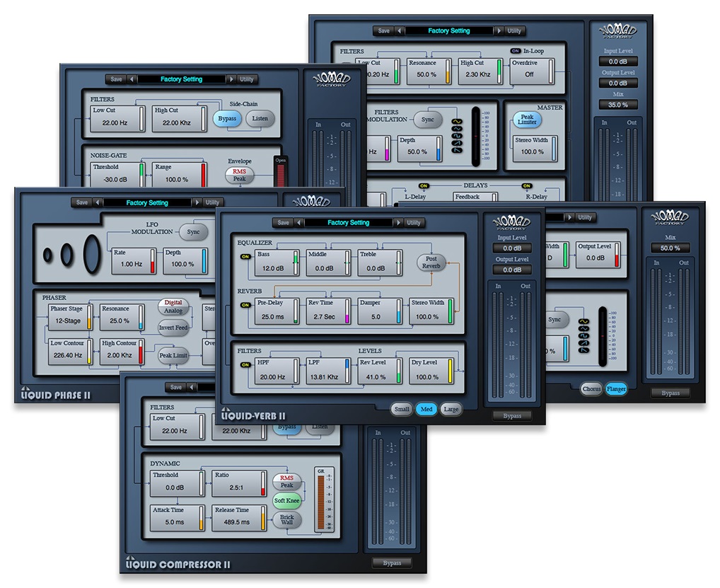Click previous preset arrow in noise-gate plugin
720x588 pixels.
(132, 79)
